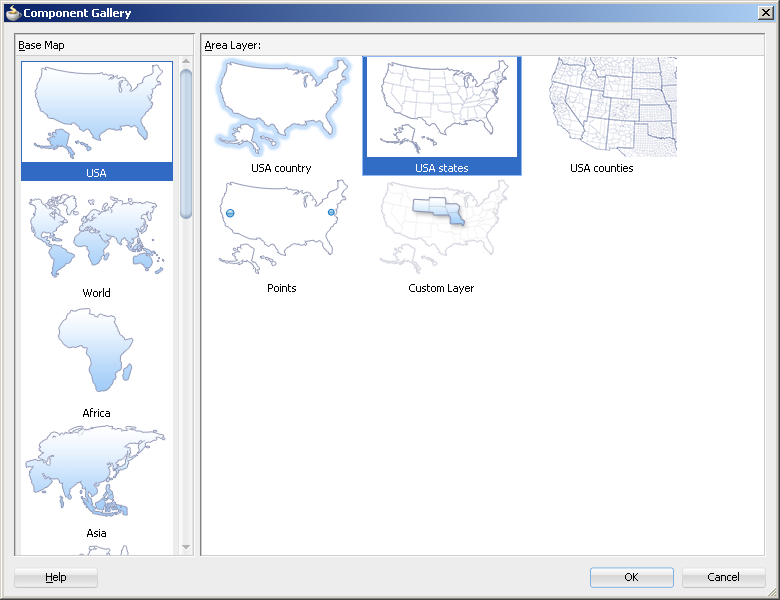The height and width of the screenshot is (600, 780).
Task: Click the "Africa" label text
Action: coord(97,413)
